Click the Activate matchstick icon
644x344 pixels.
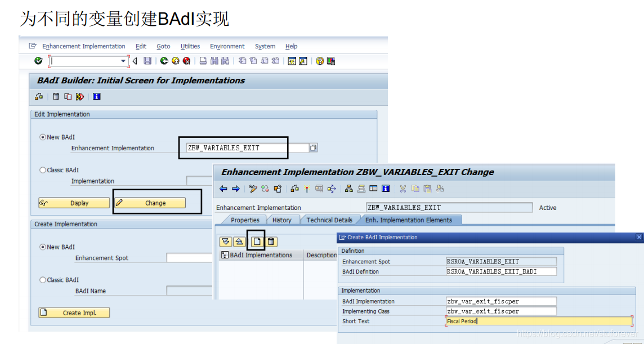point(306,189)
